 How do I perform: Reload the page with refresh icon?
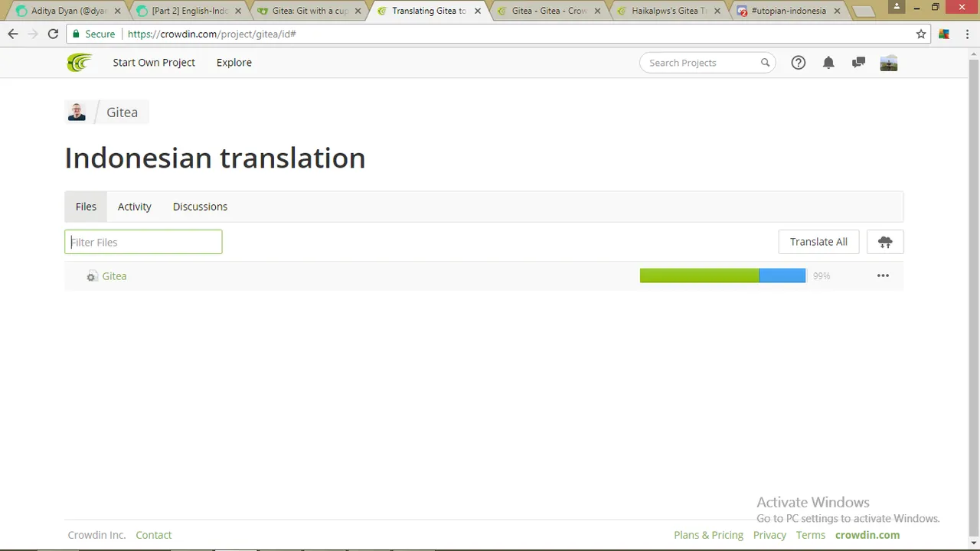[53, 34]
